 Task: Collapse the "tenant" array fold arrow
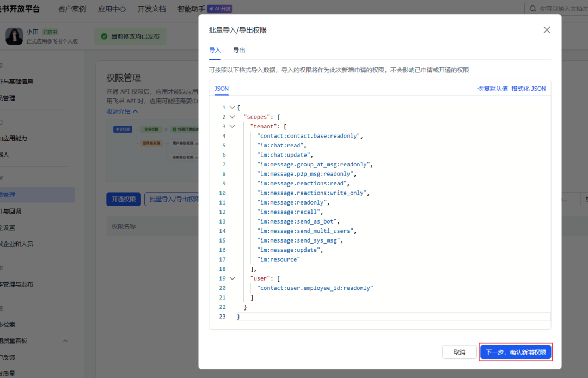coord(232,127)
